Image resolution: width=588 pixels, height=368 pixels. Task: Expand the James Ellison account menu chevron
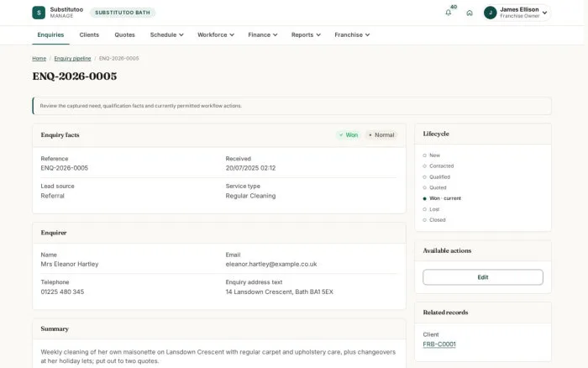pos(544,13)
